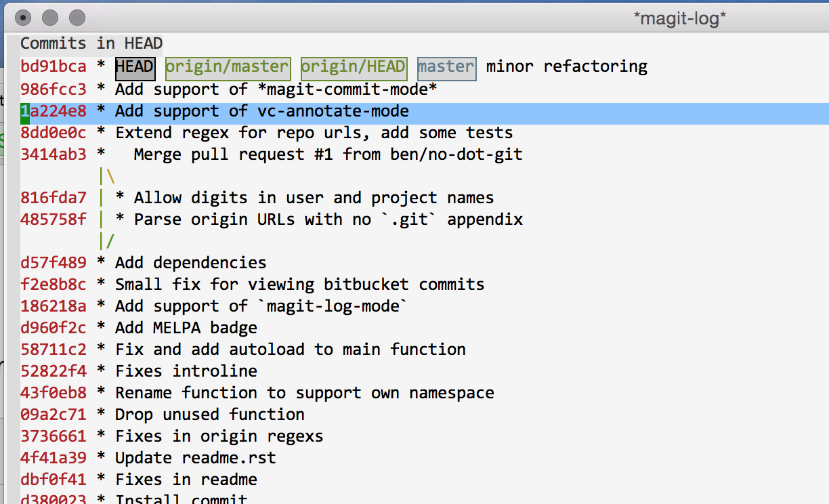Open commit hash 986fcc3
Screen dimensions: 829x504
click(x=54, y=89)
